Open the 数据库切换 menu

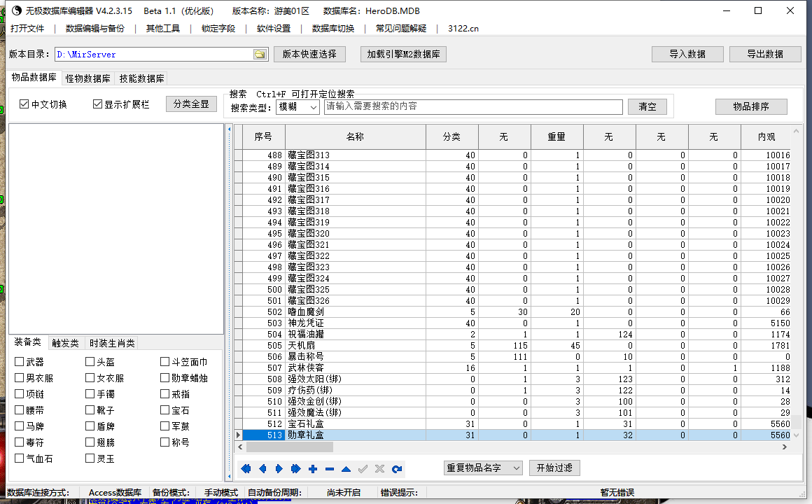(333, 29)
